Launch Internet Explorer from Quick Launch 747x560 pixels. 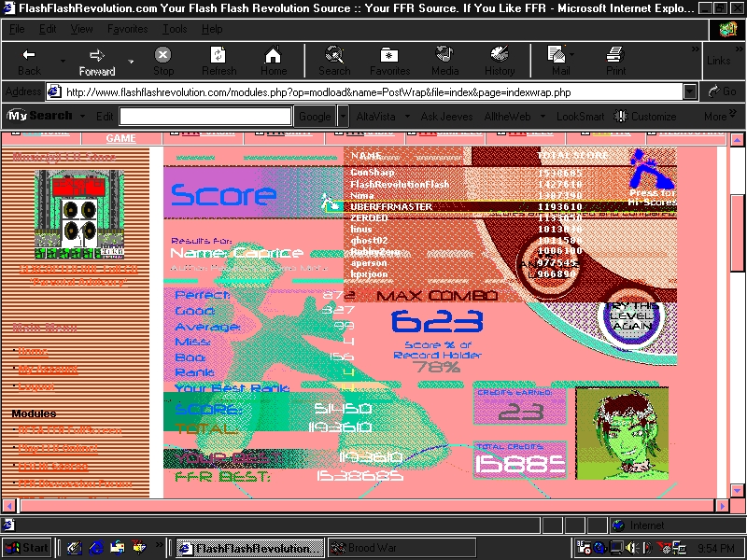pos(96,548)
